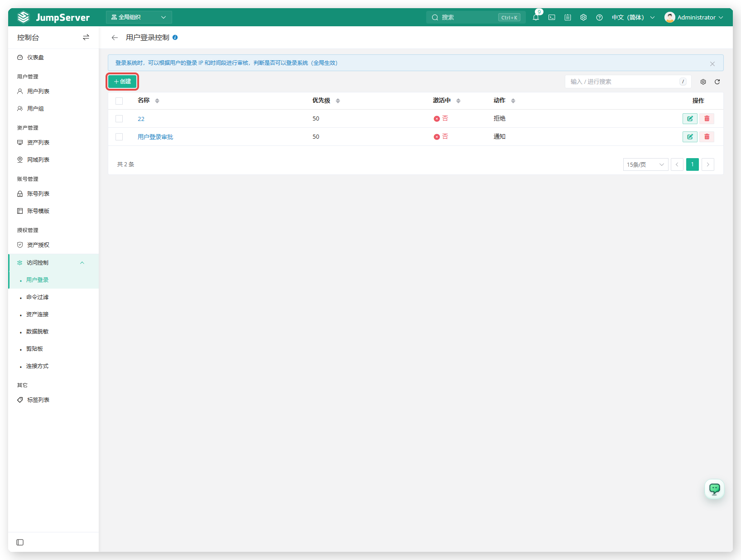The height and width of the screenshot is (560, 741).
Task: Open table column settings gear icon
Action: tap(703, 82)
